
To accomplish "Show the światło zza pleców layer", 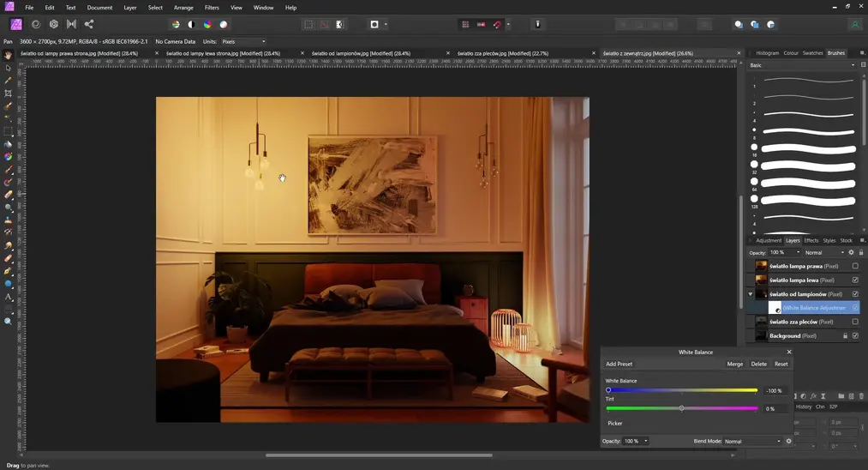I will (855, 322).
